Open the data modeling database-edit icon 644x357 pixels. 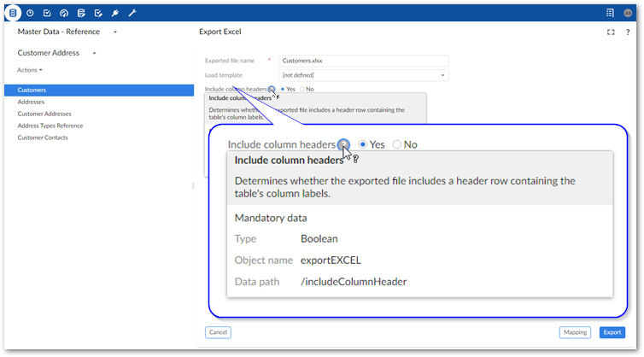click(81, 13)
